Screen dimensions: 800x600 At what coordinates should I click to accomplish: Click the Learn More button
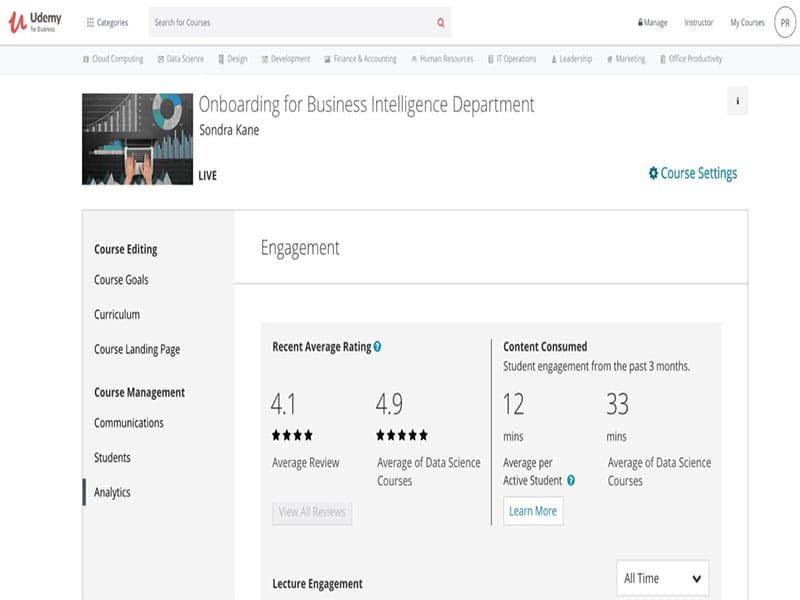click(x=533, y=511)
